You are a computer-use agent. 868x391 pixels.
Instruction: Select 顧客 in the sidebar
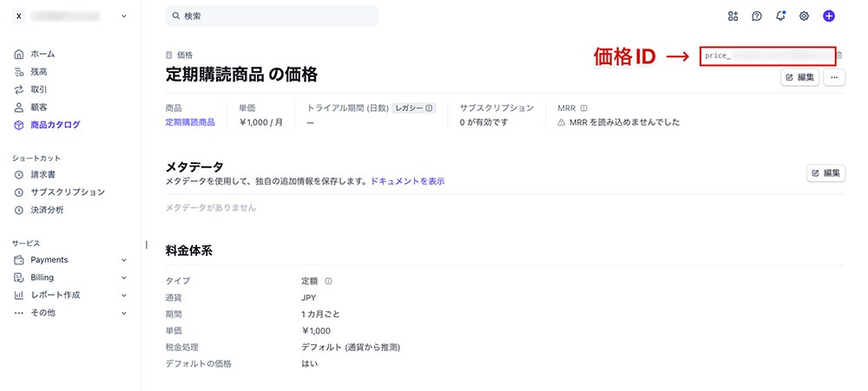click(x=38, y=108)
